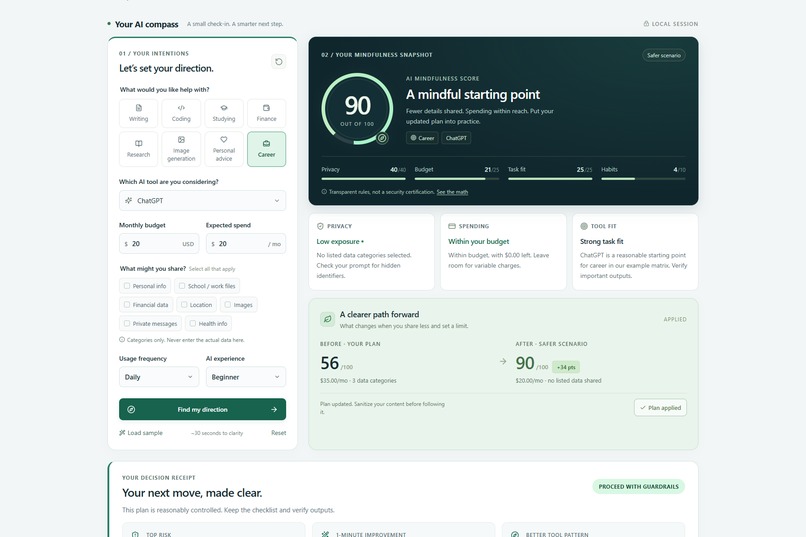The height and width of the screenshot is (537, 806).
Task: Click the Within your budget heading
Action: tap(479, 241)
